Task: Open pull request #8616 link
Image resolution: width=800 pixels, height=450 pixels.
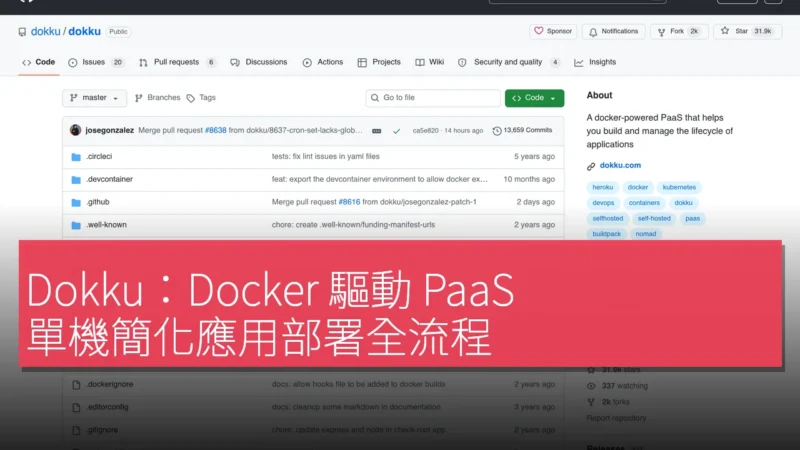Action: (x=349, y=202)
